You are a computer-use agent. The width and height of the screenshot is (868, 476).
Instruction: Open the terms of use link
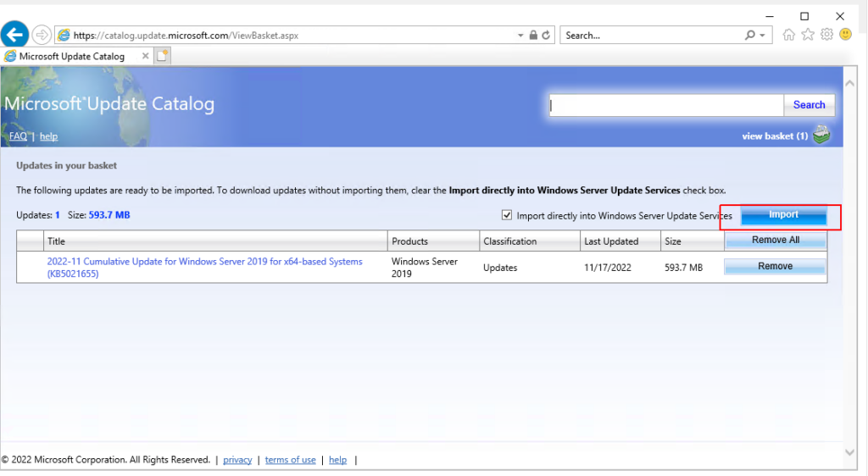point(290,460)
